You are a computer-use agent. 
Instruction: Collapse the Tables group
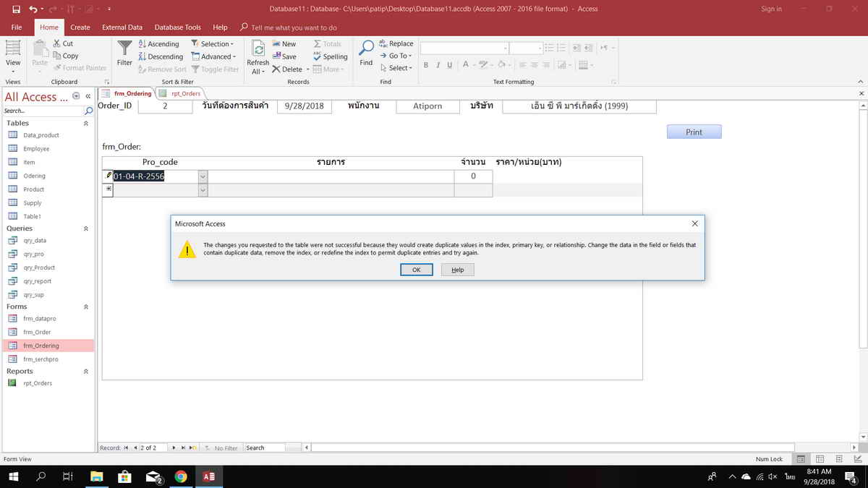click(86, 124)
